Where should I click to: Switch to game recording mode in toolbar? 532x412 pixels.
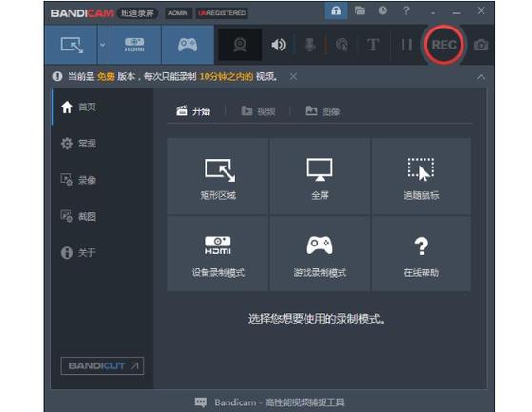pos(187,45)
